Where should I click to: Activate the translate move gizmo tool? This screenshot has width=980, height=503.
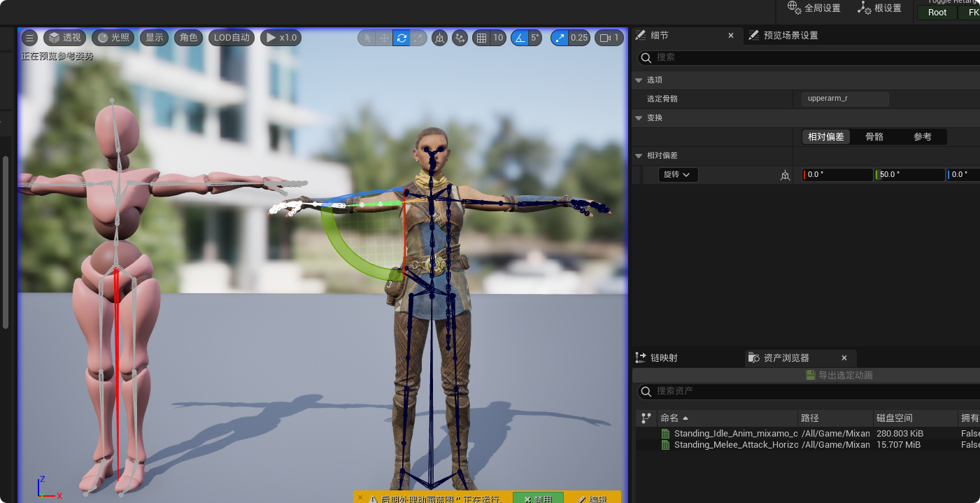[x=384, y=38]
